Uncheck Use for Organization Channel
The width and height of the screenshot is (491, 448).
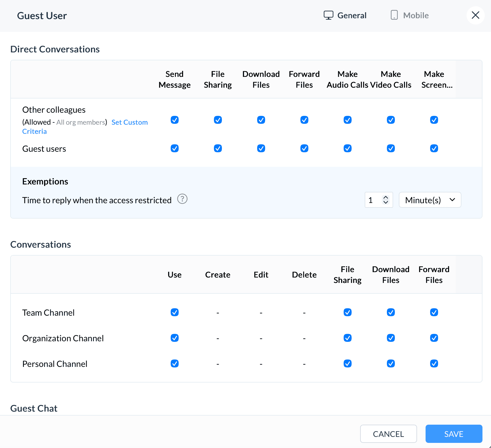[175, 338]
